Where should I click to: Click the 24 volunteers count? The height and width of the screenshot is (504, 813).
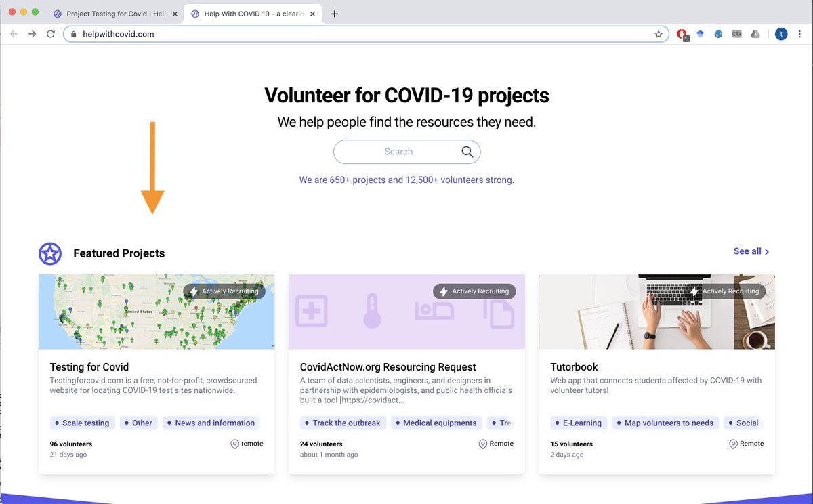click(x=321, y=444)
